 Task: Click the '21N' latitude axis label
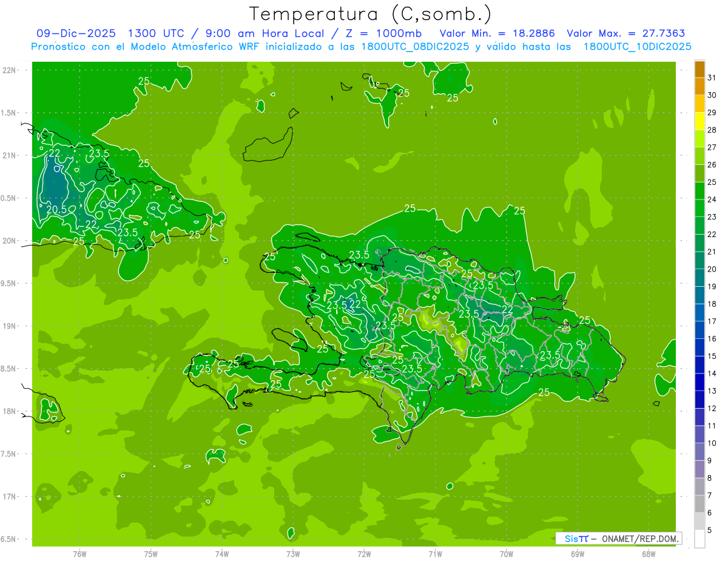tap(9, 155)
